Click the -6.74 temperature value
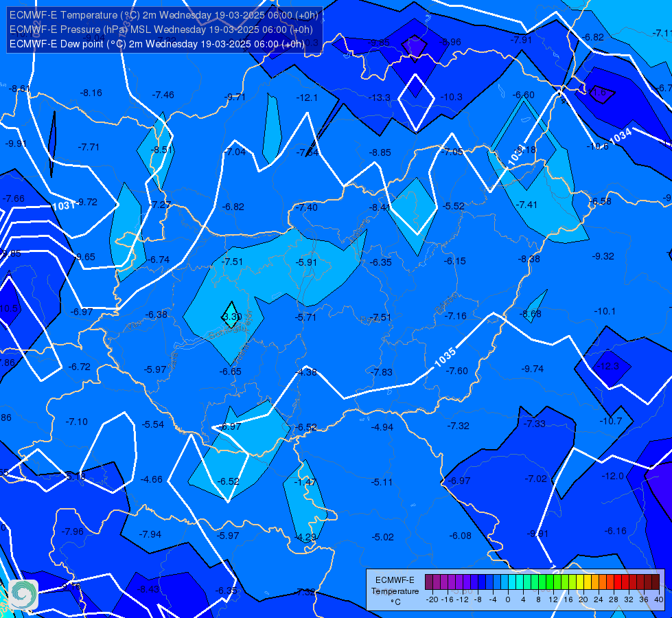 pyautogui.click(x=159, y=260)
